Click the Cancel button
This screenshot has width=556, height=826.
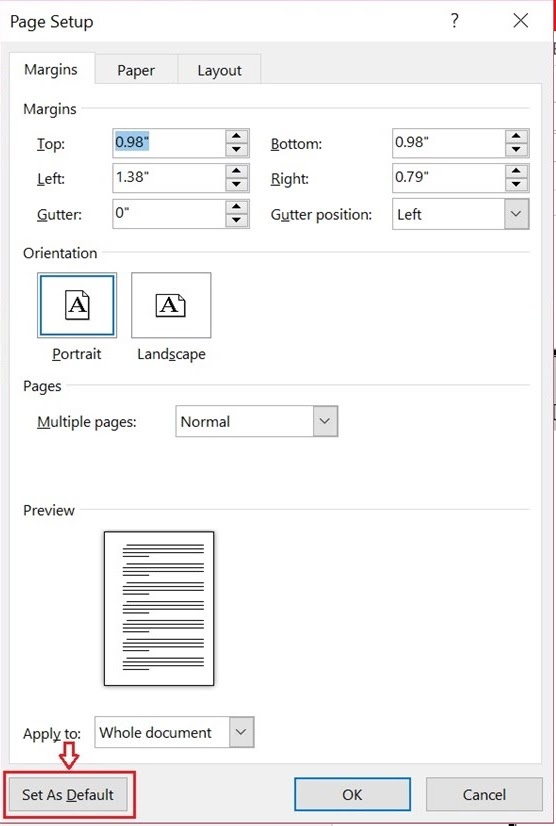[x=484, y=794]
